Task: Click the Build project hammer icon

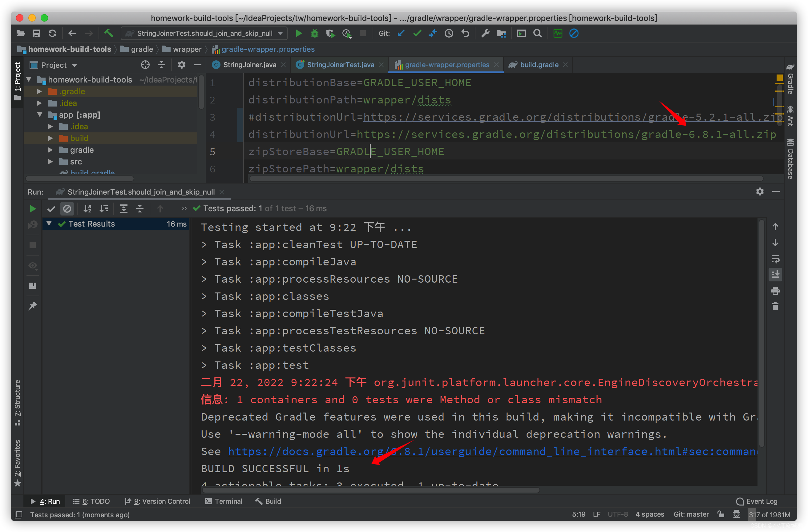Action: [108, 33]
